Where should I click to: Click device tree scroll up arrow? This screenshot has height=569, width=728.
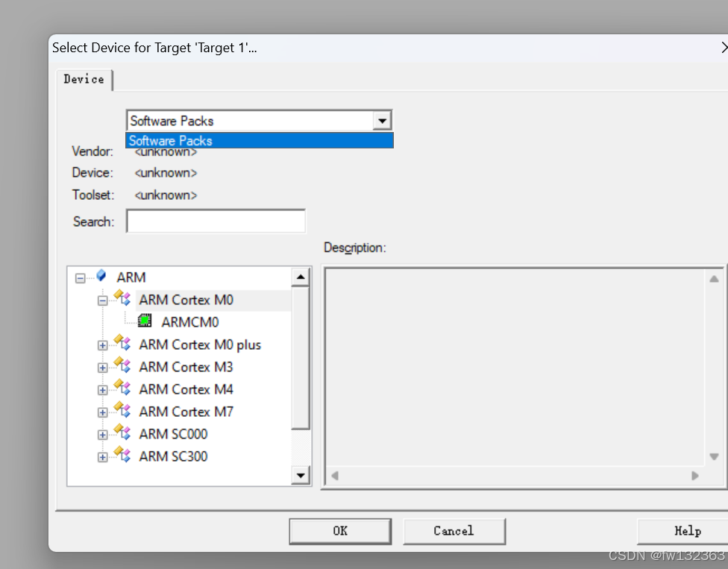click(x=301, y=277)
